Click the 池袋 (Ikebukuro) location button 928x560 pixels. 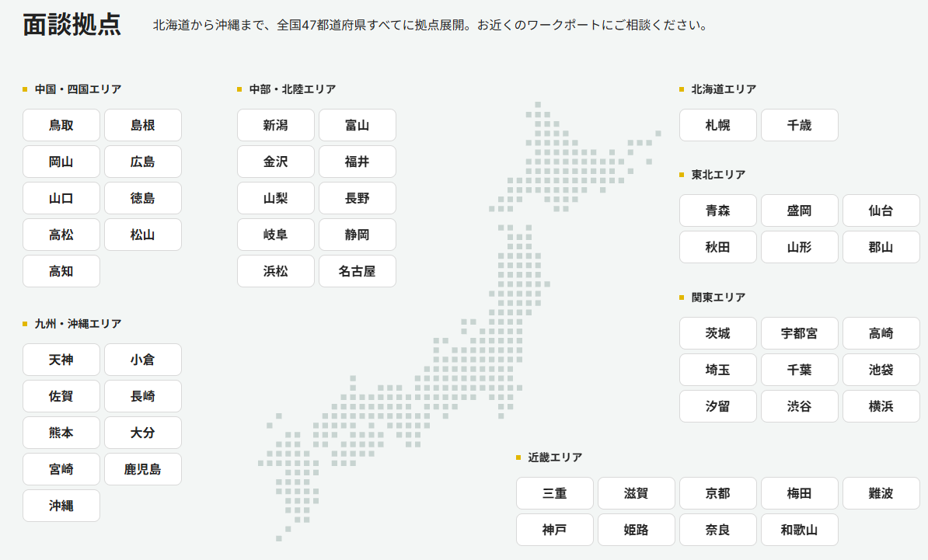(881, 370)
